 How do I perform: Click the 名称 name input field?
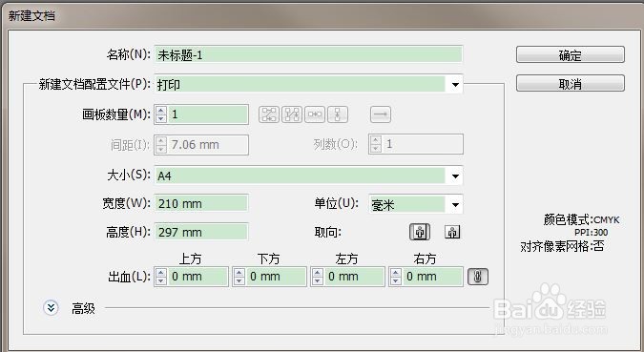click(308, 54)
